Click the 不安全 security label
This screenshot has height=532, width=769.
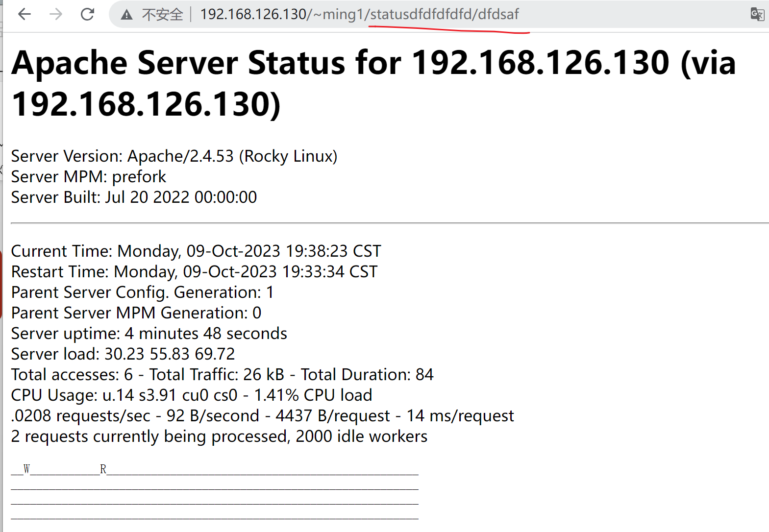162,15
